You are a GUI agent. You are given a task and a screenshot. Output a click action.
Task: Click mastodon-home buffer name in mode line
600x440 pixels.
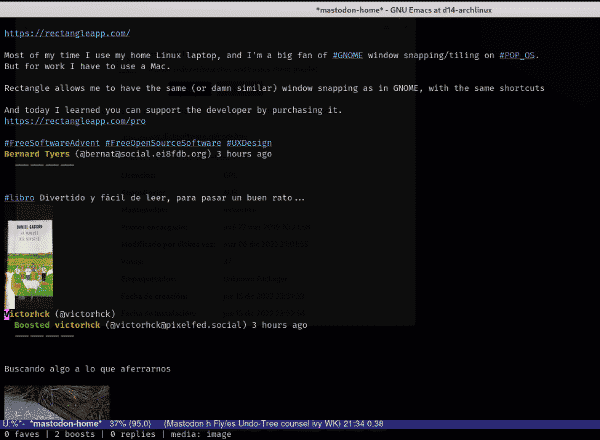tap(65, 424)
